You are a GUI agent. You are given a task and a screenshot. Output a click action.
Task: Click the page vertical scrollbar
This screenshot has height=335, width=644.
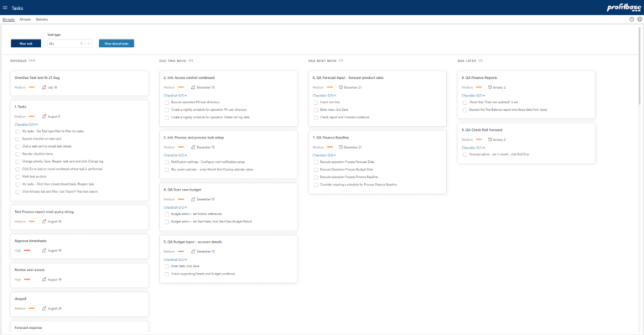(640, 65)
